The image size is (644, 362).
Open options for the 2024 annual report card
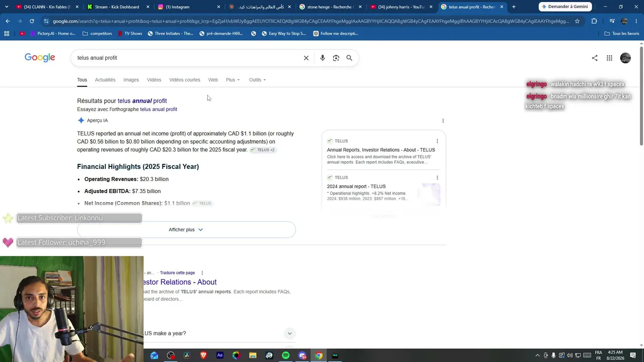coord(437,178)
